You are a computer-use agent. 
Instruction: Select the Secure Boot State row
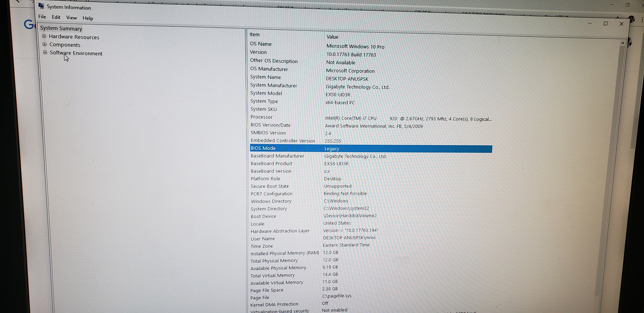pyautogui.click(x=371, y=186)
